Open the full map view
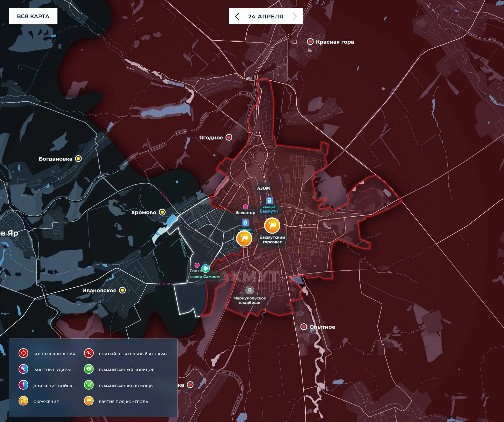504x422 pixels. point(33,16)
